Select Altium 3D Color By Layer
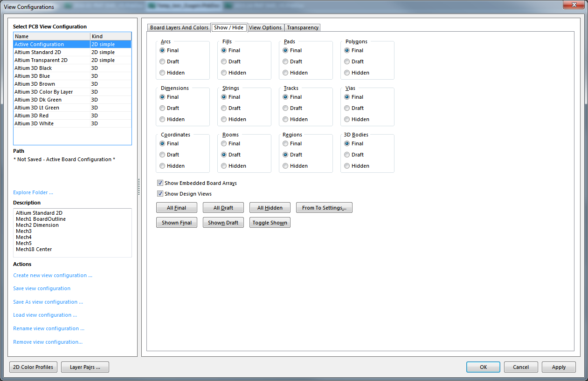This screenshot has width=588, height=381. (72, 92)
